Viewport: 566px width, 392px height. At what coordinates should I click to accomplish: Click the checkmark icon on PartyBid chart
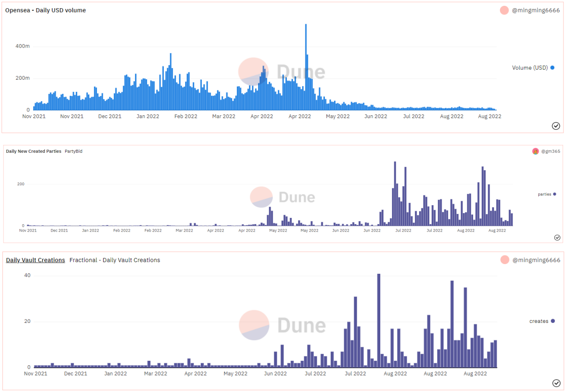pos(557,237)
